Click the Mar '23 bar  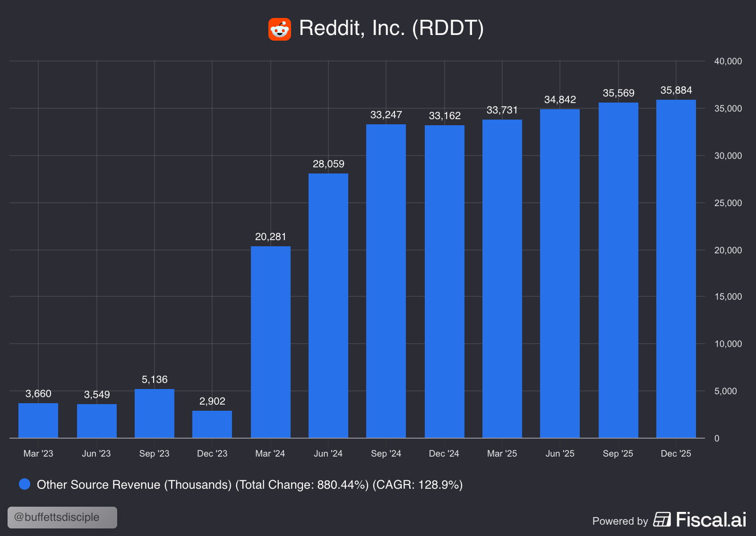(x=38, y=421)
